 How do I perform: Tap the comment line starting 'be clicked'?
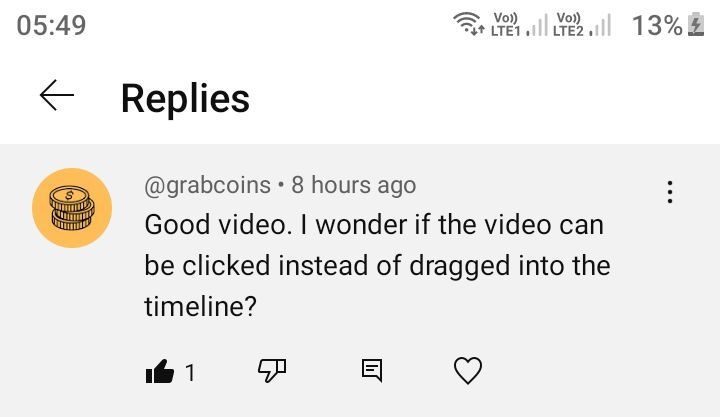coord(377,266)
